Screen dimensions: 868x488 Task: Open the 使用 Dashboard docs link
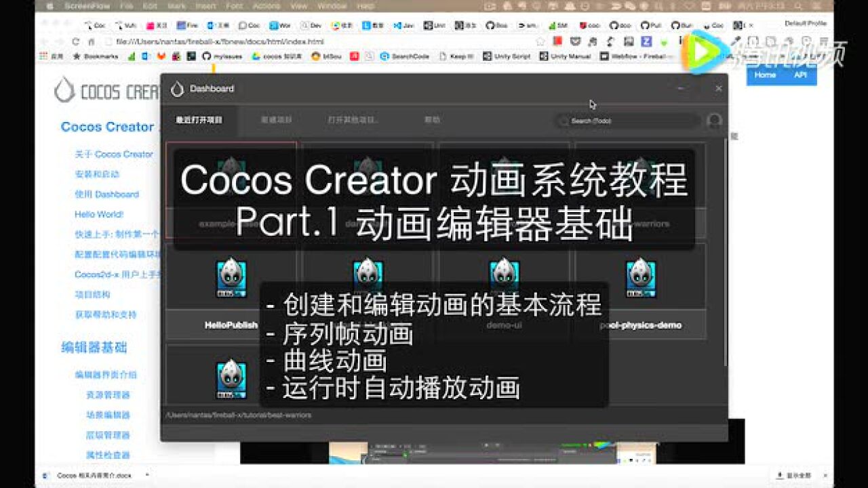point(106,194)
